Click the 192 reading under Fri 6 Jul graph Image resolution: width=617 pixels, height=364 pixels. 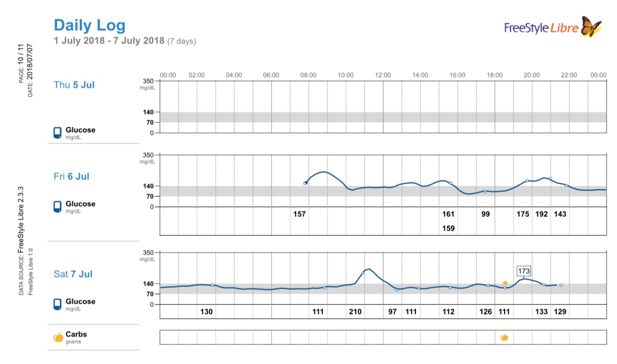[x=542, y=214]
